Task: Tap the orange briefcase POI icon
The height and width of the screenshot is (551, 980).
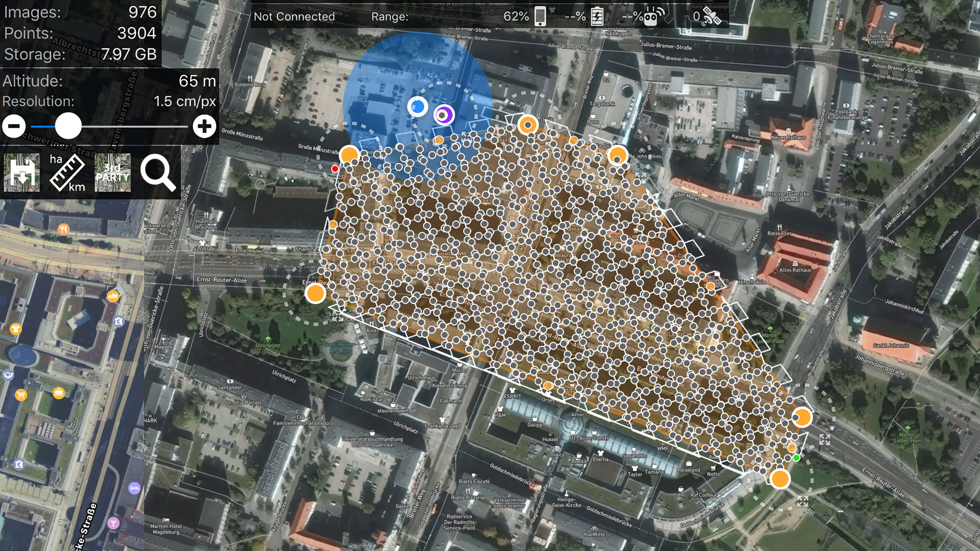Action: (x=59, y=393)
